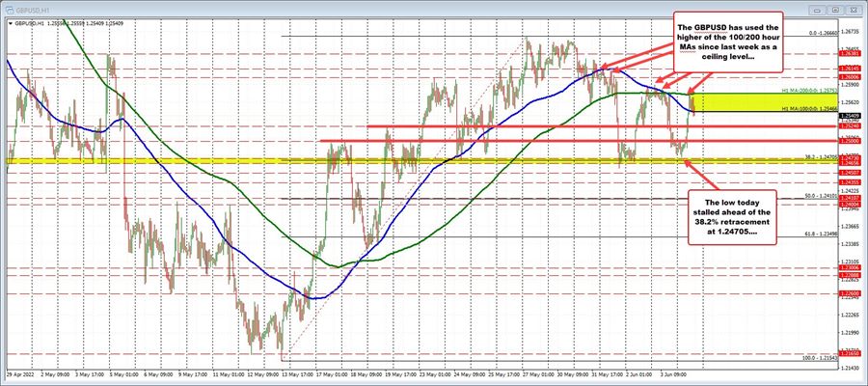The height and width of the screenshot is (386, 868).
Task: Click the red 1.24107 price tag
Action: [x=850, y=198]
